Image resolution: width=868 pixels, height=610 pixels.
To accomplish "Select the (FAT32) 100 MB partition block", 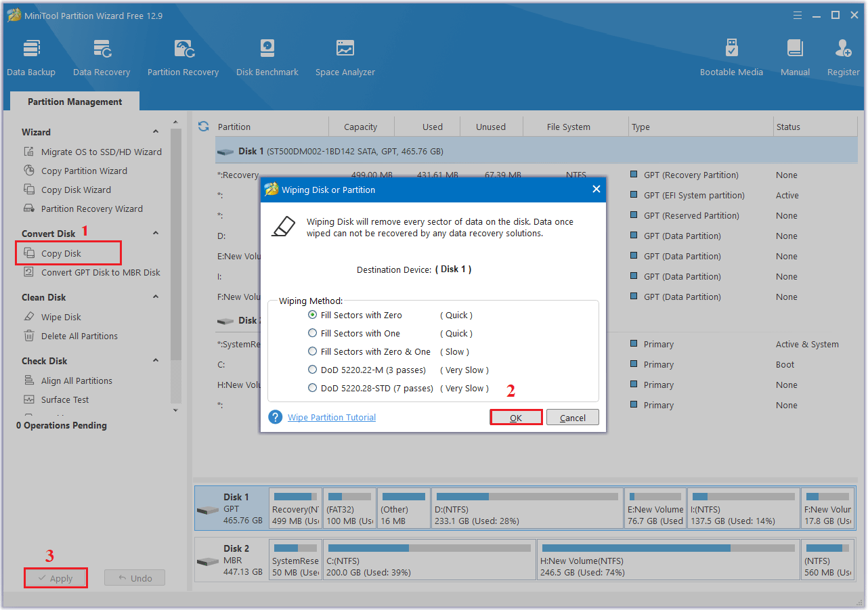I will point(349,507).
